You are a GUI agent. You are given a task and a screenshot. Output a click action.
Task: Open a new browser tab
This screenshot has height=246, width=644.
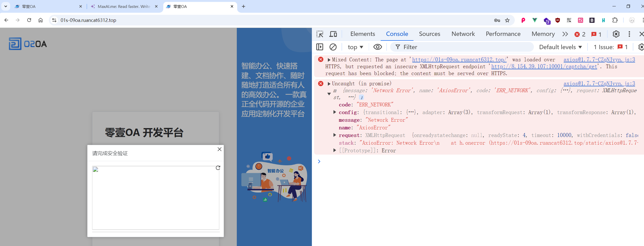[243, 6]
